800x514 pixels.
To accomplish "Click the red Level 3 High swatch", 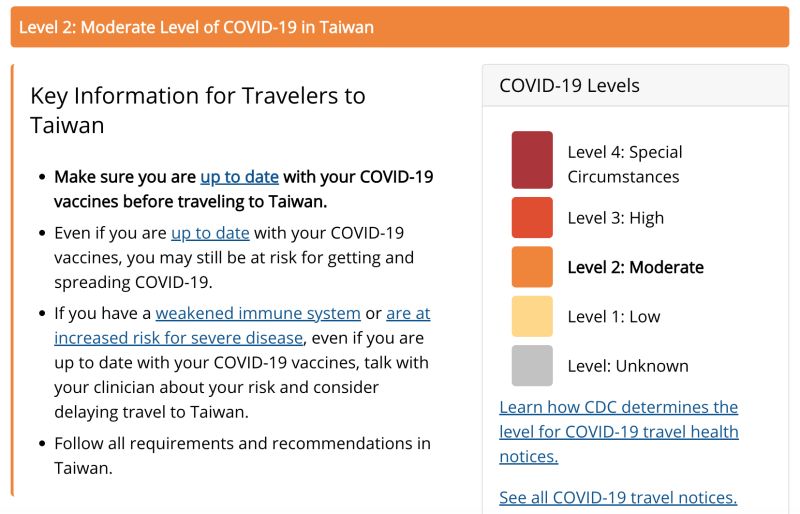I will [532, 217].
